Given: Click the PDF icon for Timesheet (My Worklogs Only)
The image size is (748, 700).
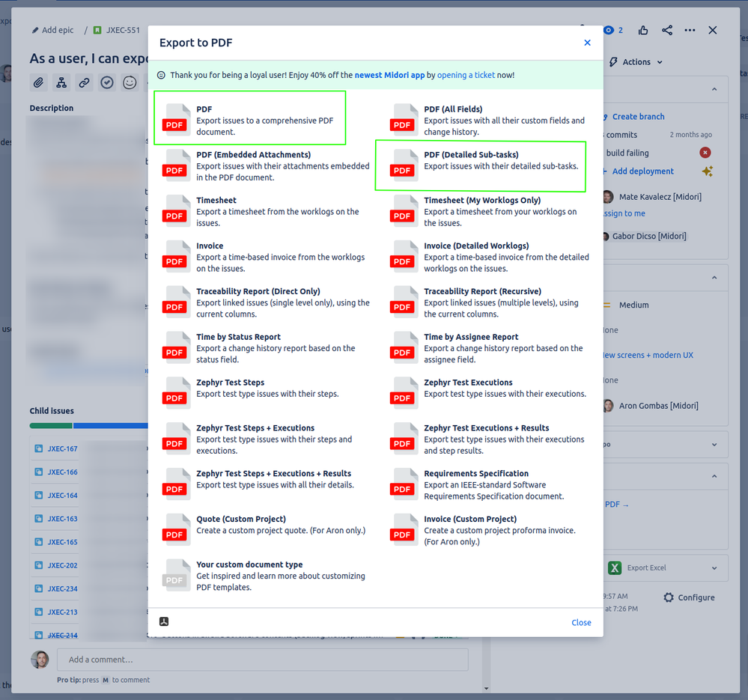Looking at the screenshot, I should 404,211.
